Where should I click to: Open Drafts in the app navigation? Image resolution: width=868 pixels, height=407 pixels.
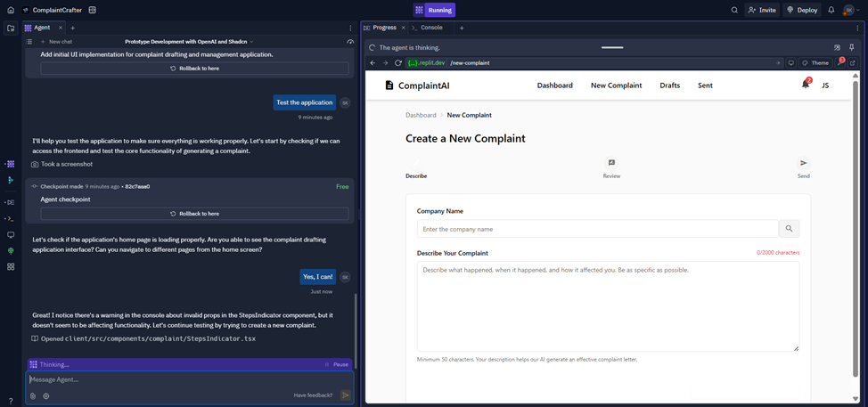pos(670,85)
